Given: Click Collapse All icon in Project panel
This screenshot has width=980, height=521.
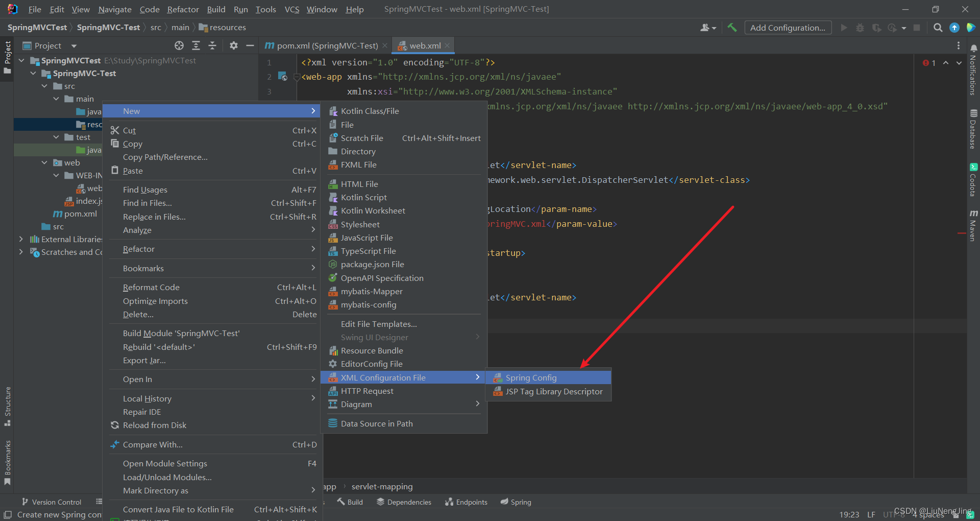Looking at the screenshot, I should [x=212, y=46].
